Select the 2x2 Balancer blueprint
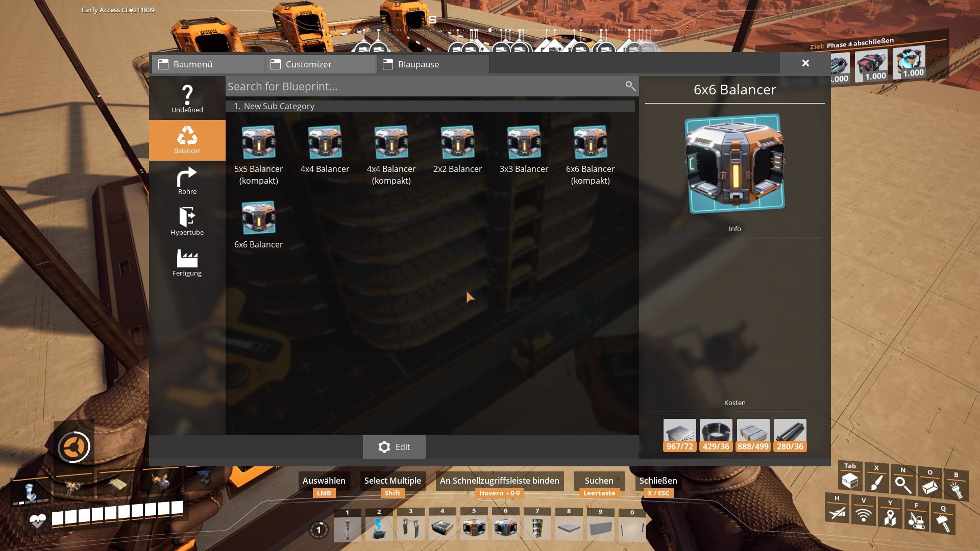980x551 pixels. 457,149
